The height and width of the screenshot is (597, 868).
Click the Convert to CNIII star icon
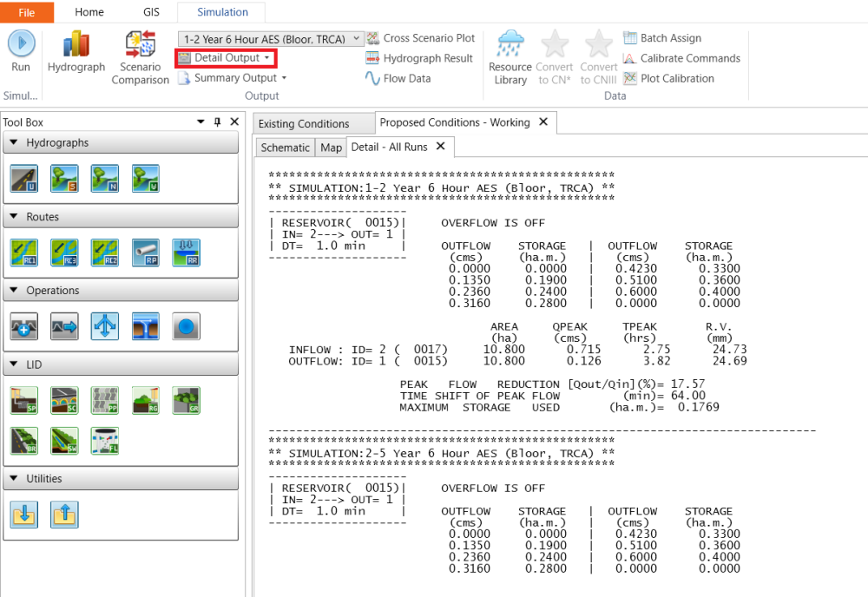point(598,43)
